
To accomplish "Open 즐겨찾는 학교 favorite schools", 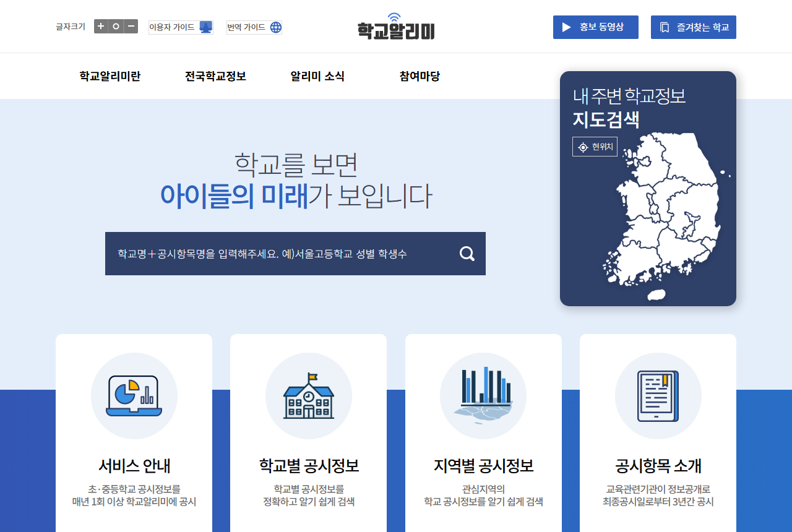I will (x=694, y=27).
